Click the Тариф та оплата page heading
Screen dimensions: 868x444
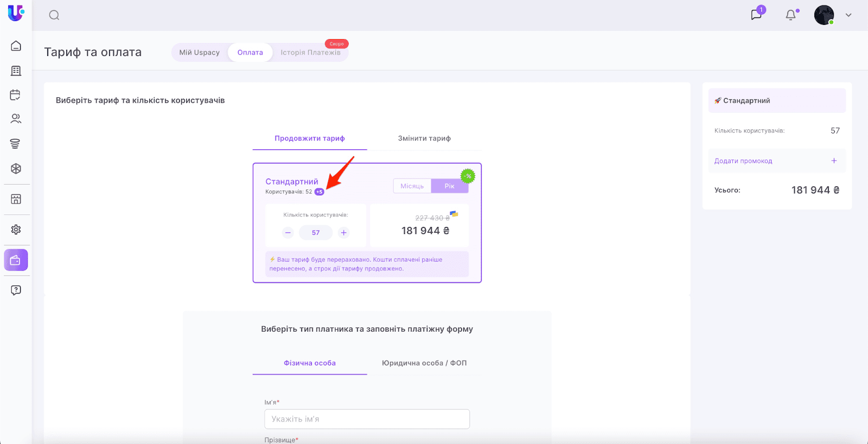tap(93, 52)
